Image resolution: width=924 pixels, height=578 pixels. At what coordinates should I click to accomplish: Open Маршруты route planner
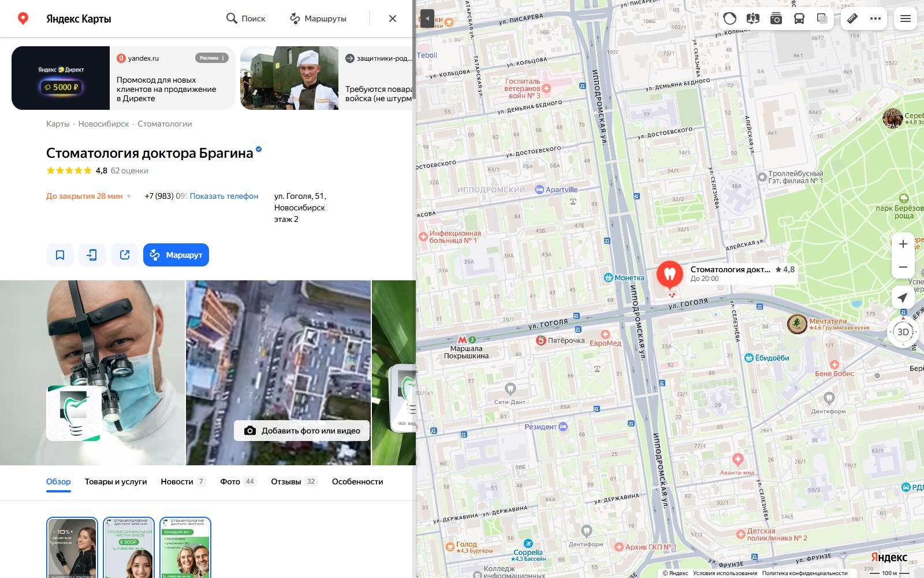318,18
